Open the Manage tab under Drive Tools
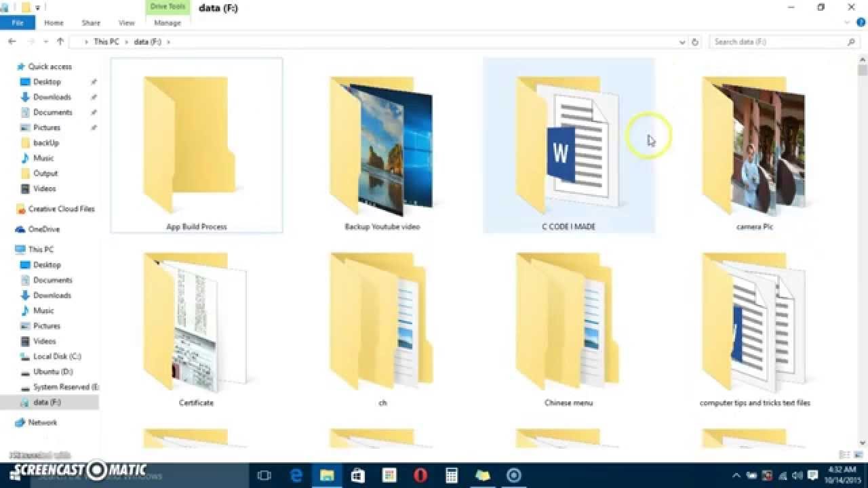 click(x=167, y=22)
